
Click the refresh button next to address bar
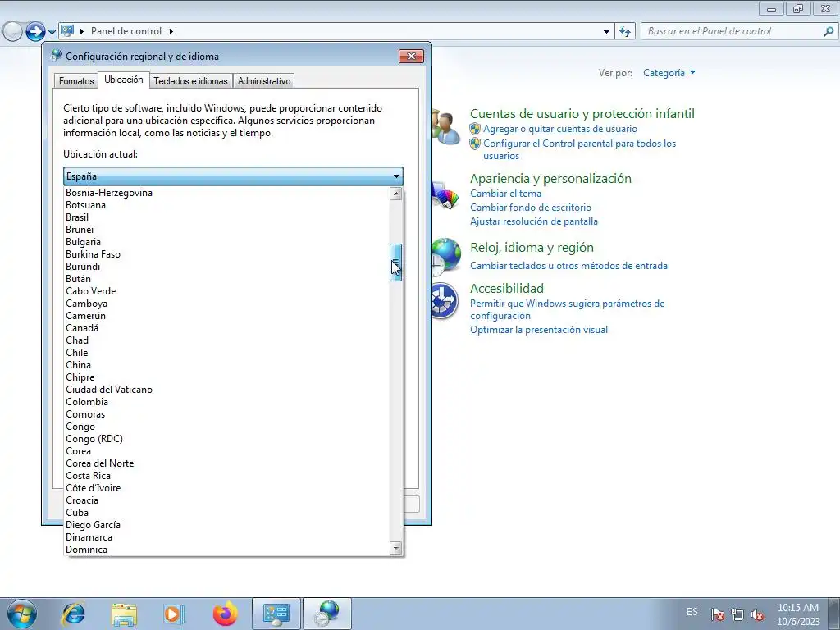(625, 32)
